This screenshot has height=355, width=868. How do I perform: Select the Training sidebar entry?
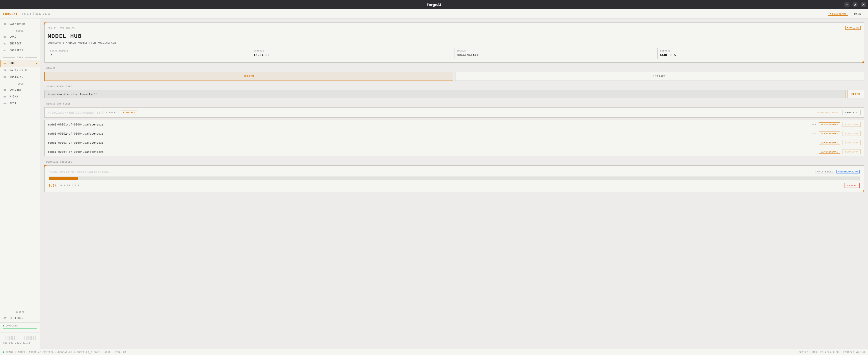tap(16, 77)
